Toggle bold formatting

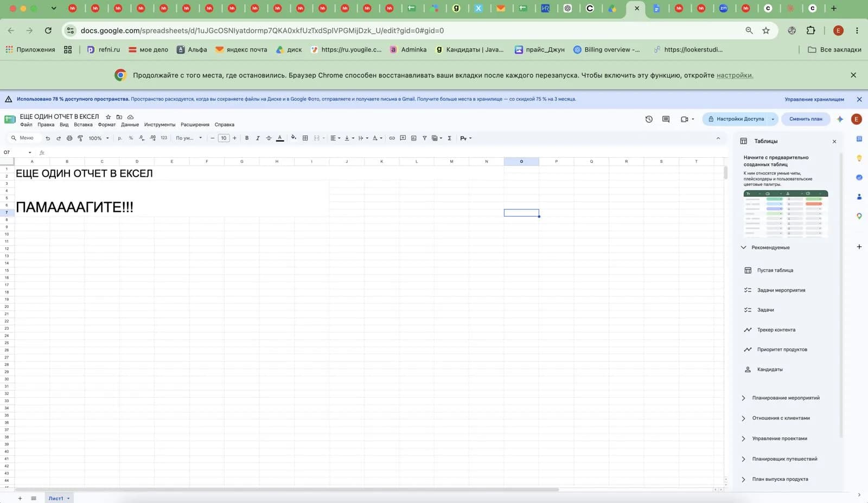pyautogui.click(x=247, y=138)
